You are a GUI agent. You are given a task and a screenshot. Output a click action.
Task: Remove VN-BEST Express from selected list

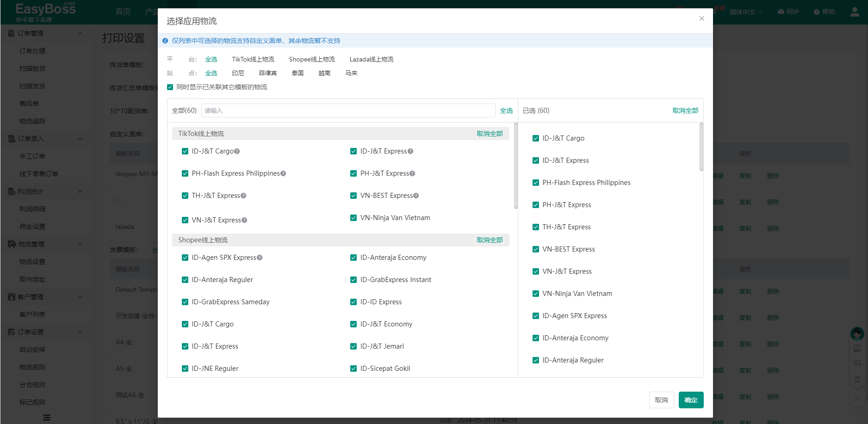tap(536, 249)
